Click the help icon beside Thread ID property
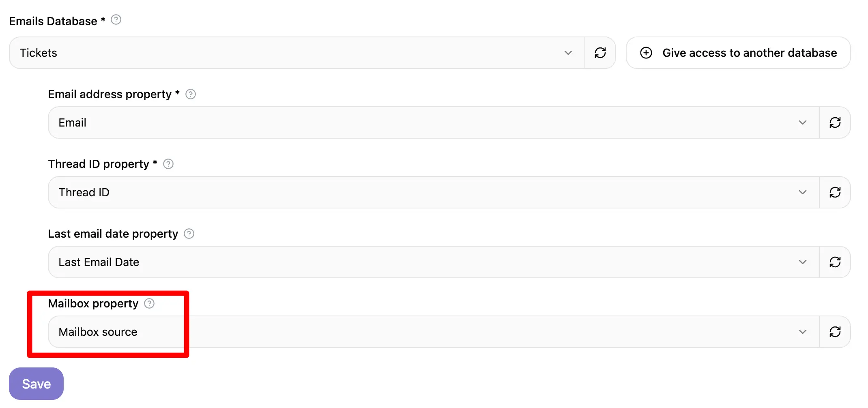Screen dimensions: 868x408 [x=169, y=164]
